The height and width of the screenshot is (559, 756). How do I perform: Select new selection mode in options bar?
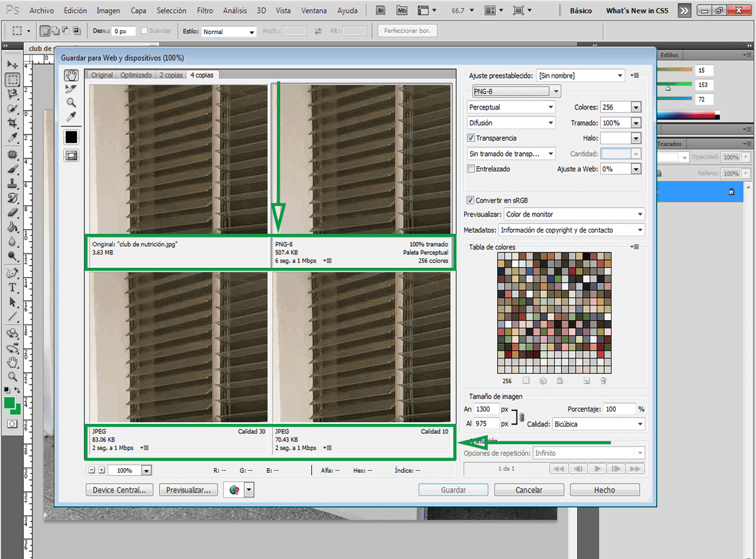(46, 31)
